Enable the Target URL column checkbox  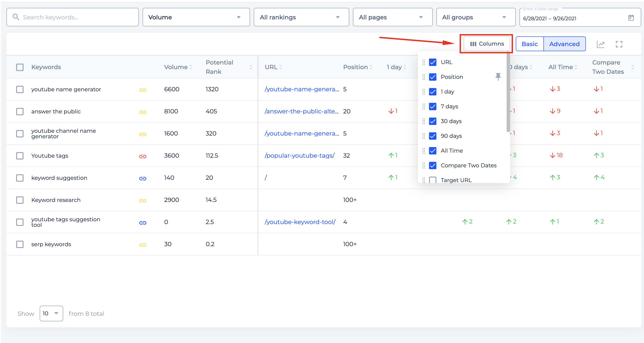pos(432,180)
